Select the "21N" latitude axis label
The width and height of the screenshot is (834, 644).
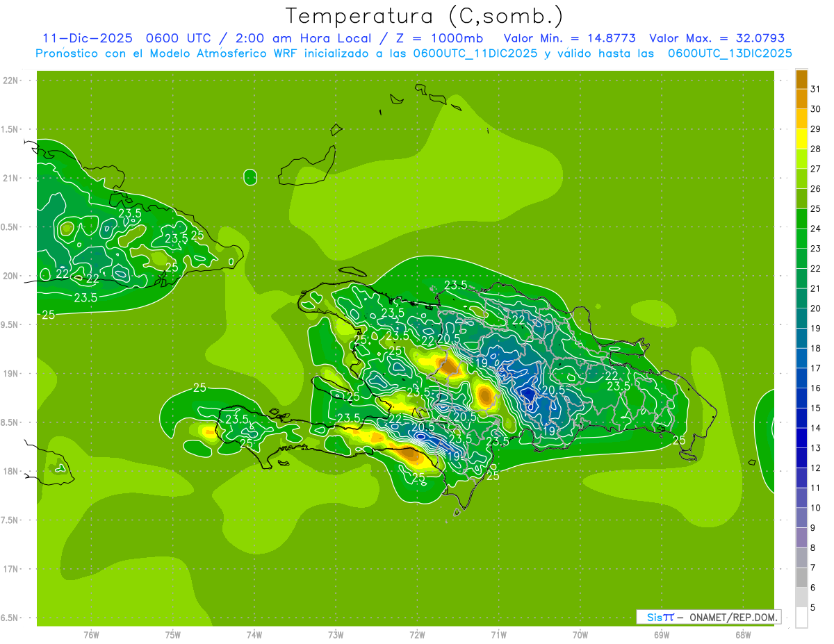point(12,178)
